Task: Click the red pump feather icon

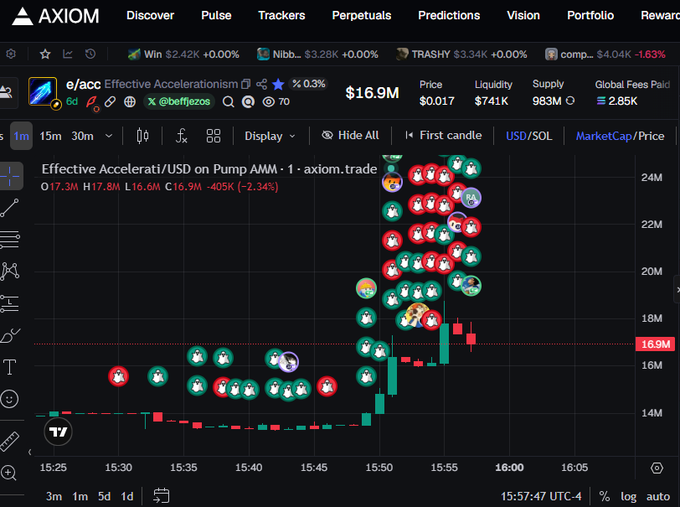Action: (x=92, y=102)
